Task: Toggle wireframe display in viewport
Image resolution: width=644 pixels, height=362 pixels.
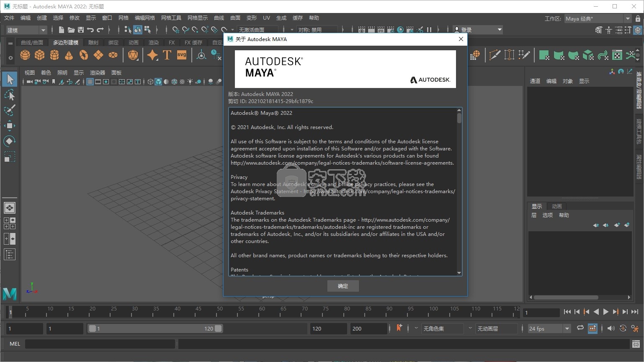Action: click(x=150, y=82)
